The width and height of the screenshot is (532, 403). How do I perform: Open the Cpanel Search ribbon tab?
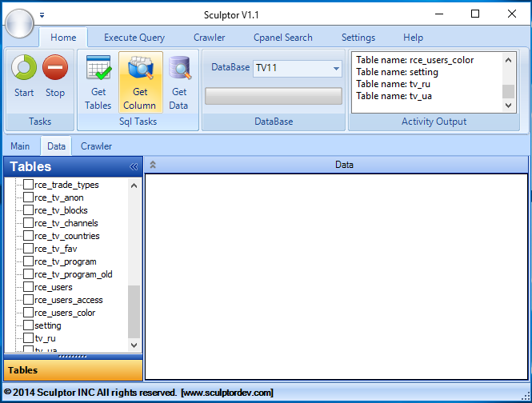(283, 38)
